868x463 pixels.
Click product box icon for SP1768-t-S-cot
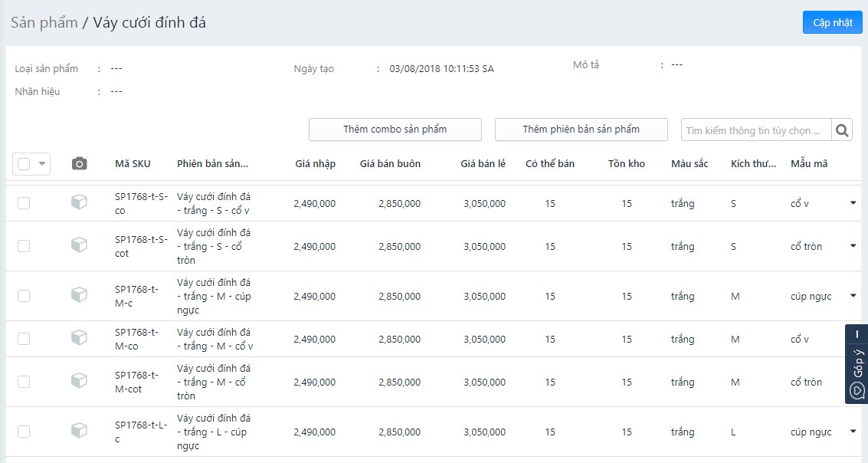[79, 245]
